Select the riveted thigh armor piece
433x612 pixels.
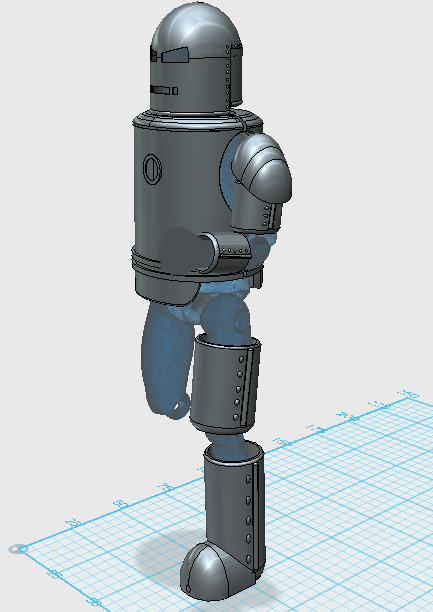click(x=226, y=384)
